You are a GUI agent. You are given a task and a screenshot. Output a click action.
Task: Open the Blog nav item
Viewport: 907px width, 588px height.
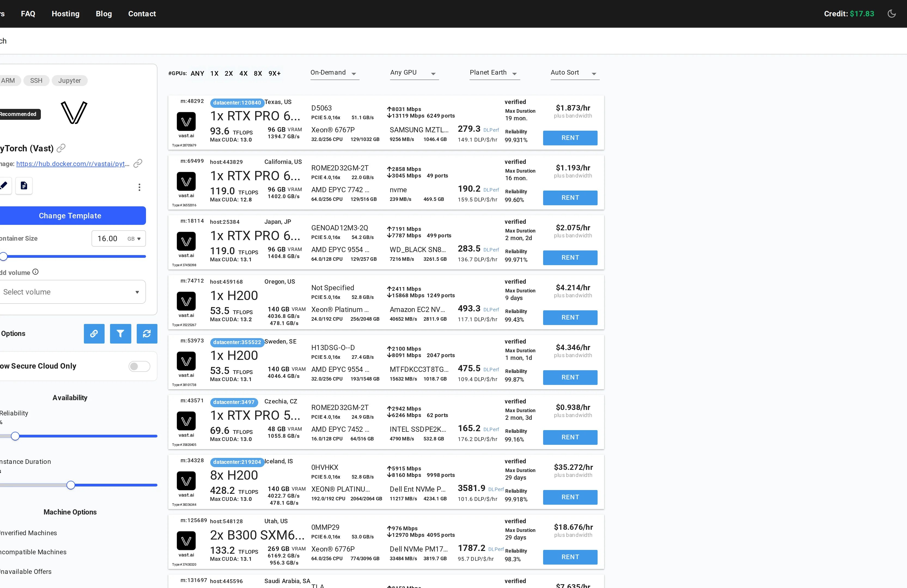[104, 14]
